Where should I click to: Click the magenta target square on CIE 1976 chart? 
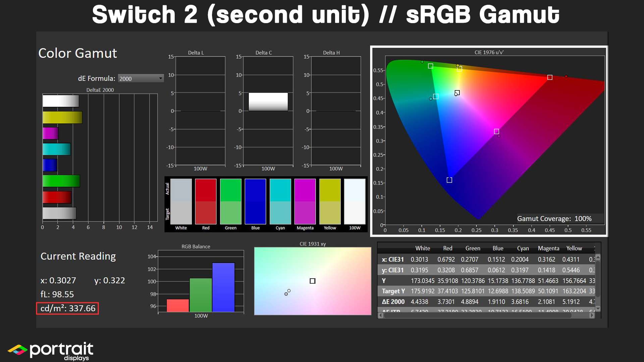496,131
